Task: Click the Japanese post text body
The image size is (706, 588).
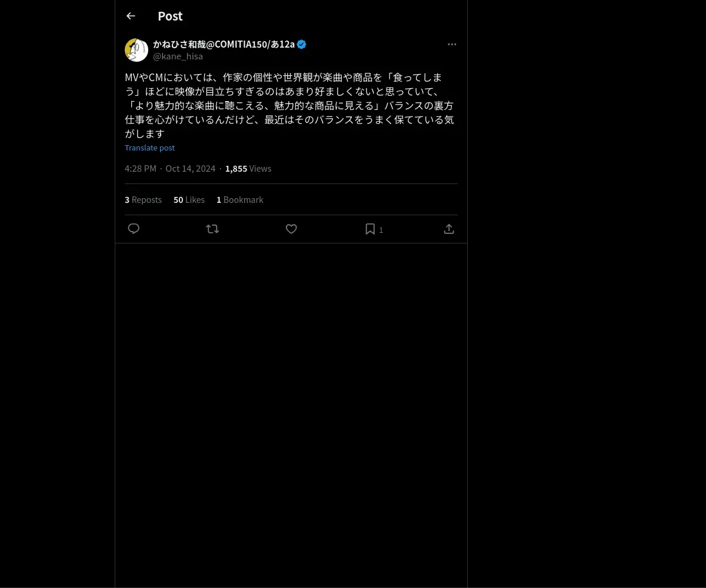Action: click(x=289, y=105)
